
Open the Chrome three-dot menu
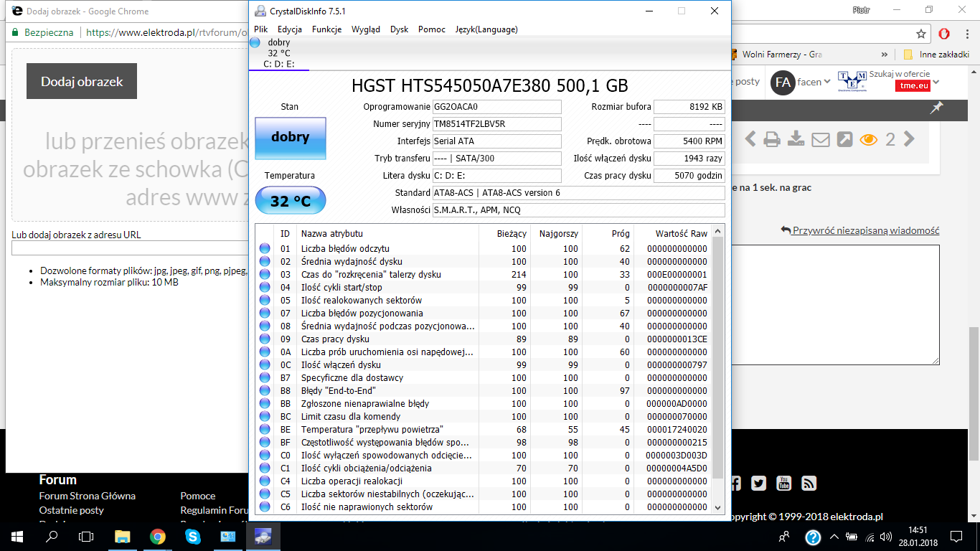point(968,34)
